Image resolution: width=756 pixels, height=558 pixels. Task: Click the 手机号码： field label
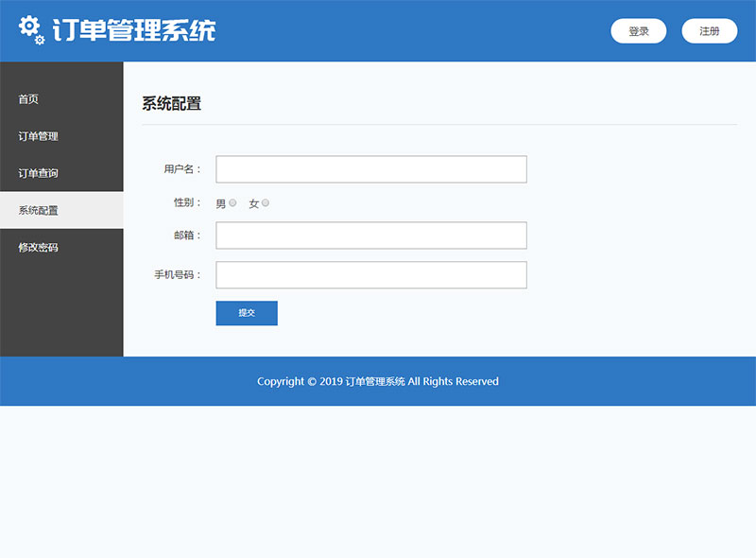(178, 274)
